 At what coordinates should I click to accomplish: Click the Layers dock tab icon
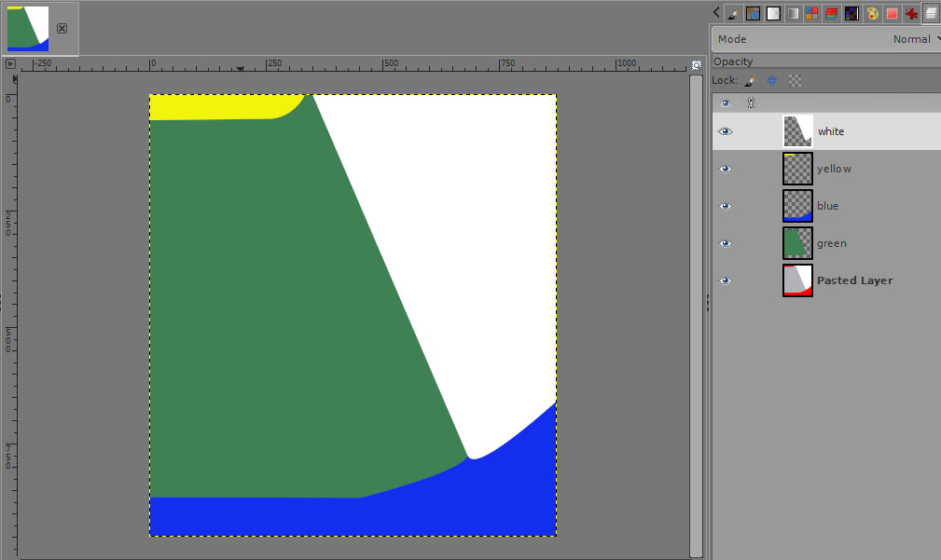[931, 14]
